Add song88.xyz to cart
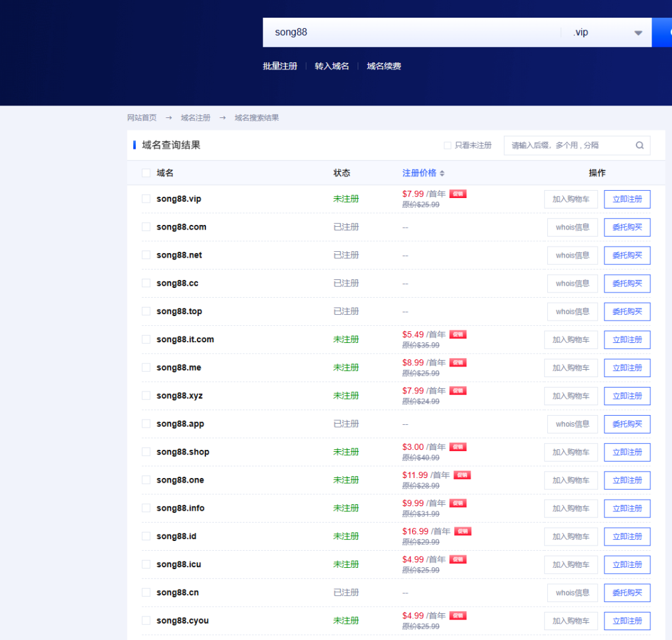 tap(571, 396)
